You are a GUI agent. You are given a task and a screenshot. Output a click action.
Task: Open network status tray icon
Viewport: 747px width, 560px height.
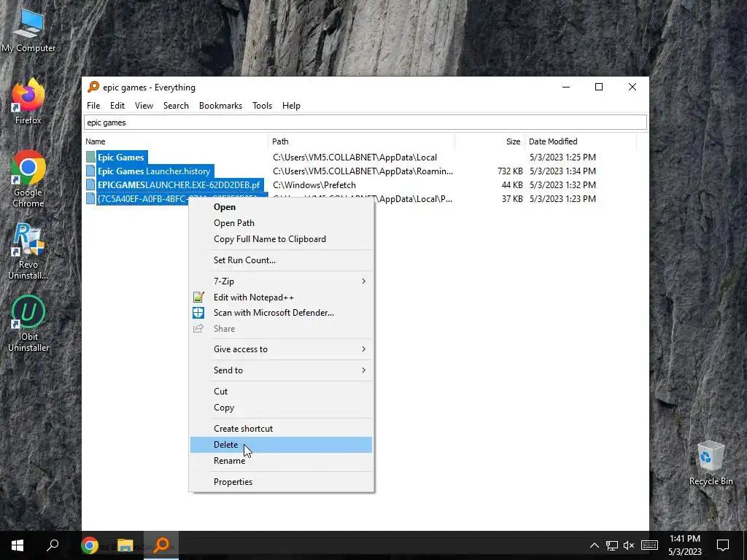(612, 545)
